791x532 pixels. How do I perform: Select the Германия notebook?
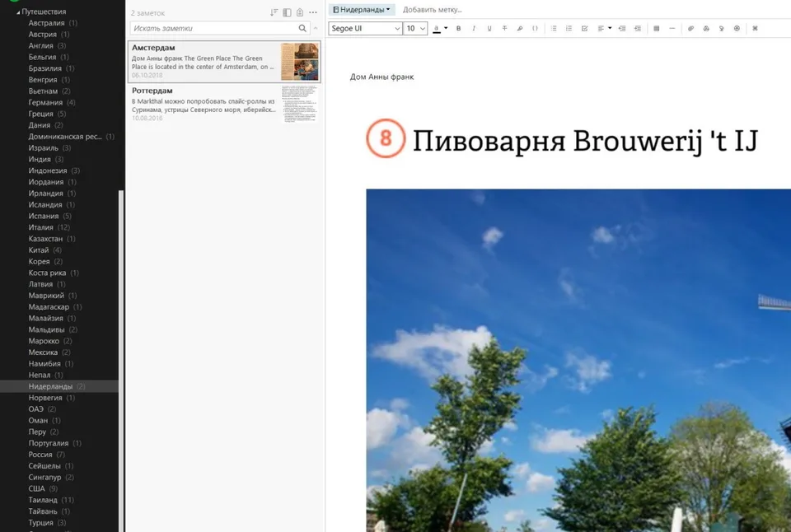coord(51,102)
